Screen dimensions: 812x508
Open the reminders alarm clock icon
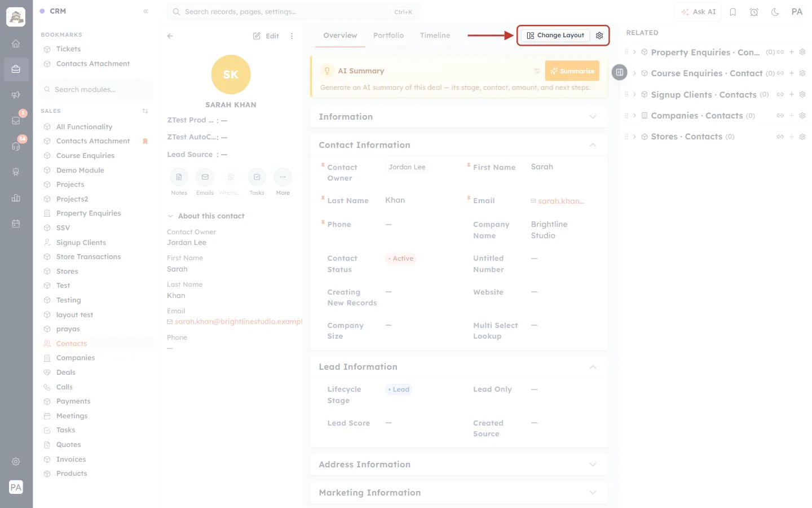coord(754,12)
